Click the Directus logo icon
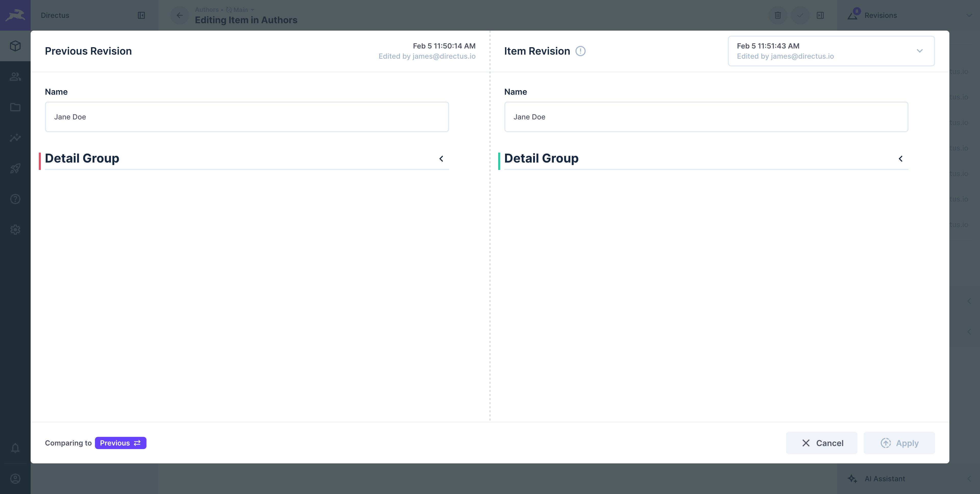980x494 pixels. [x=15, y=15]
